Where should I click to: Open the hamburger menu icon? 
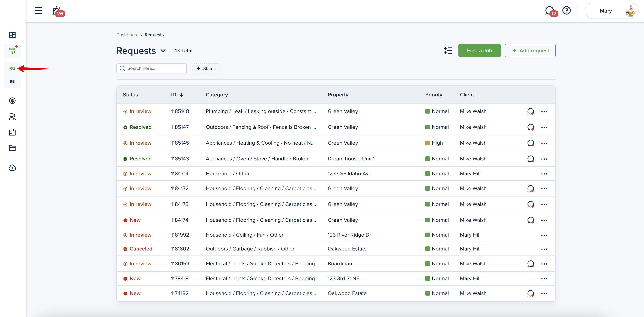coord(38,10)
